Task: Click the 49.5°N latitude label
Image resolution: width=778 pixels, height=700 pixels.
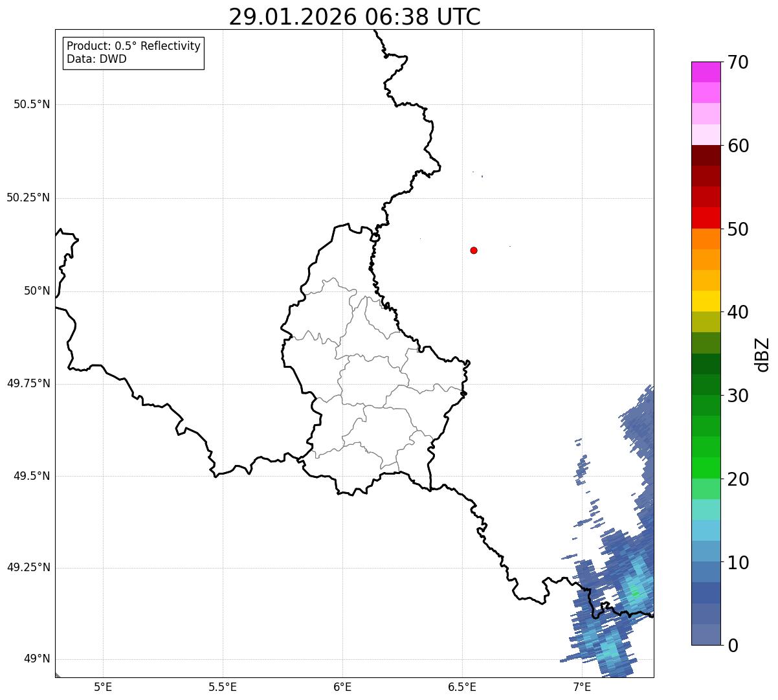Action: click(x=32, y=476)
